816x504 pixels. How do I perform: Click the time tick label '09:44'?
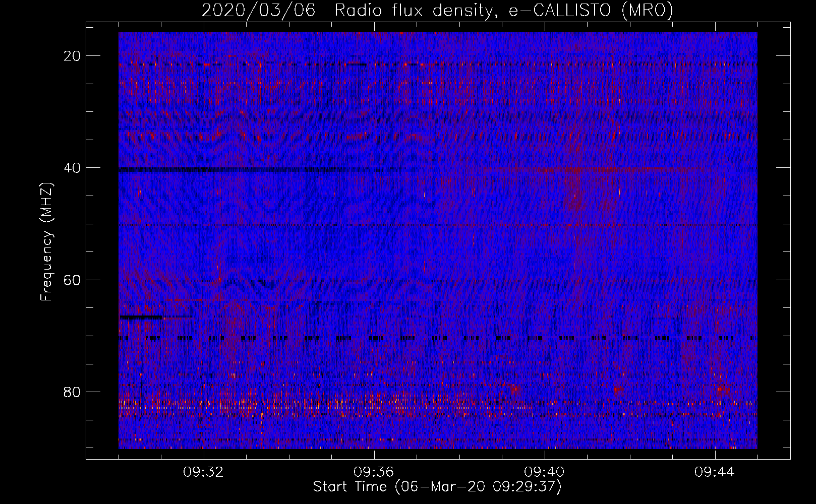click(x=715, y=472)
